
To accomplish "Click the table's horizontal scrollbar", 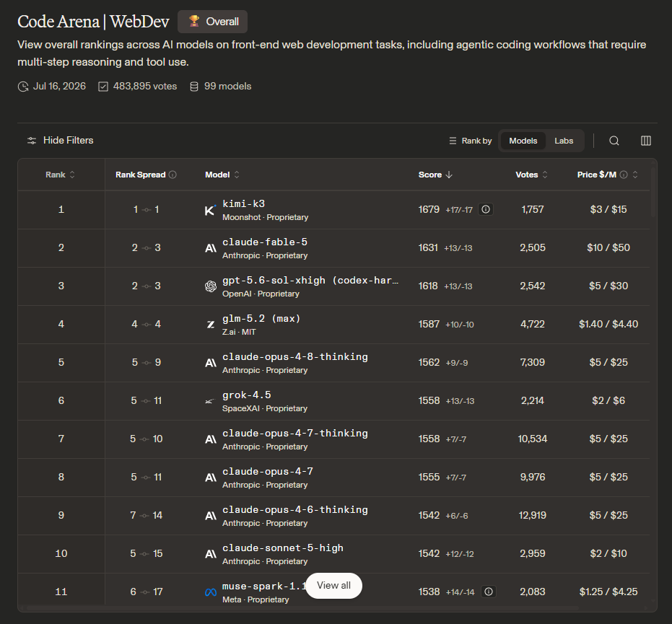I will (302, 608).
